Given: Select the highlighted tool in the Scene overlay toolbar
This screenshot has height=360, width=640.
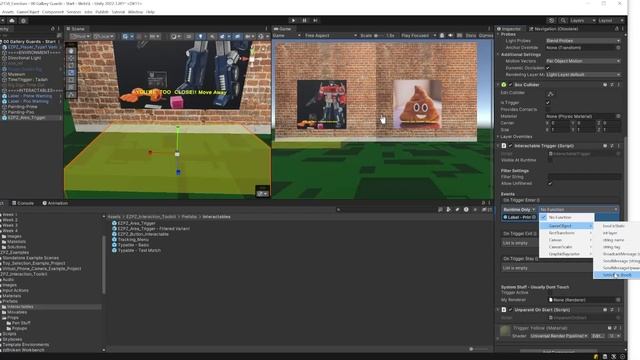Looking at the screenshot, I should pos(71,73).
